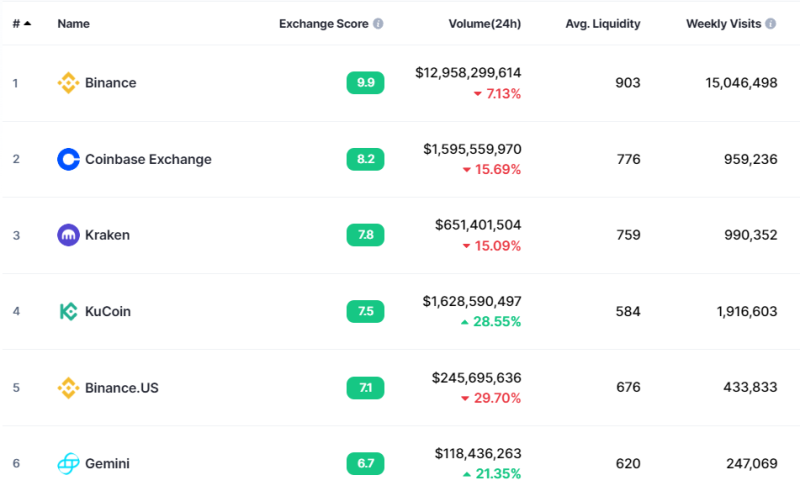Sort by Weekly Visits column header
Image resolution: width=800 pixels, height=491 pixels.
pyautogui.click(x=723, y=23)
